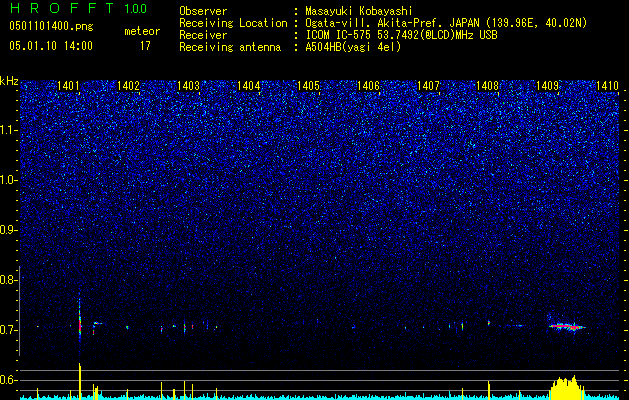This screenshot has height=400, width=629.
Task: Click the 1402 time marker
Action: point(128,86)
